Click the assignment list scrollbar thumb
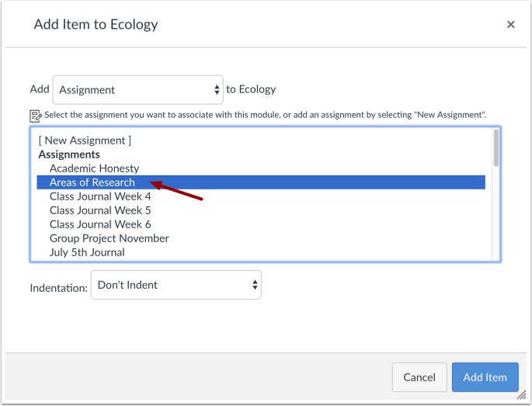The width and height of the screenshot is (532, 406). [496, 147]
